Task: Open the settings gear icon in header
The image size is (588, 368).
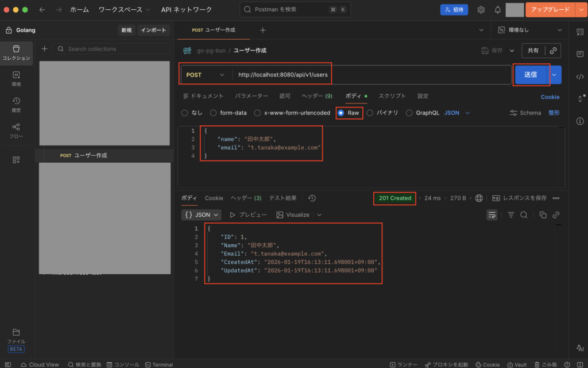Action: coord(481,10)
